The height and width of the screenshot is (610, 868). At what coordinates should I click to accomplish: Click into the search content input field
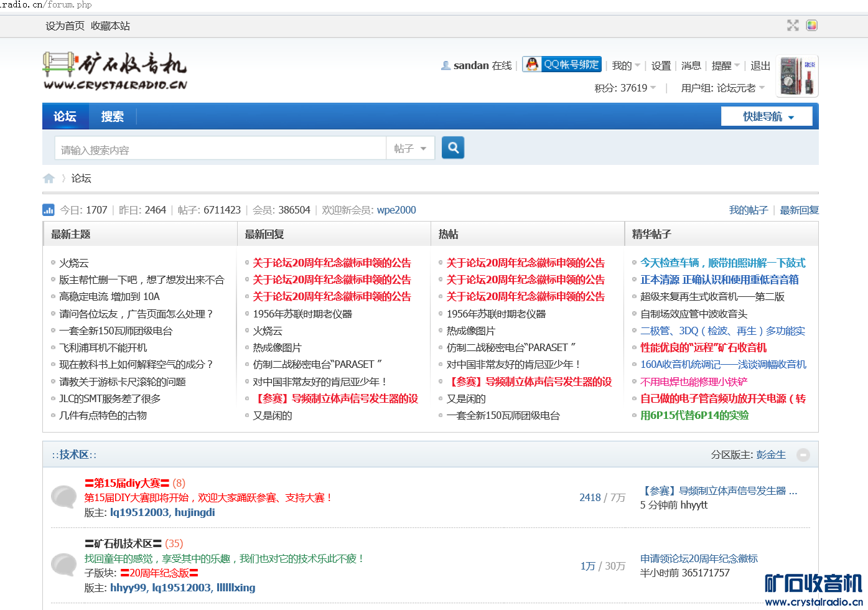click(x=221, y=149)
